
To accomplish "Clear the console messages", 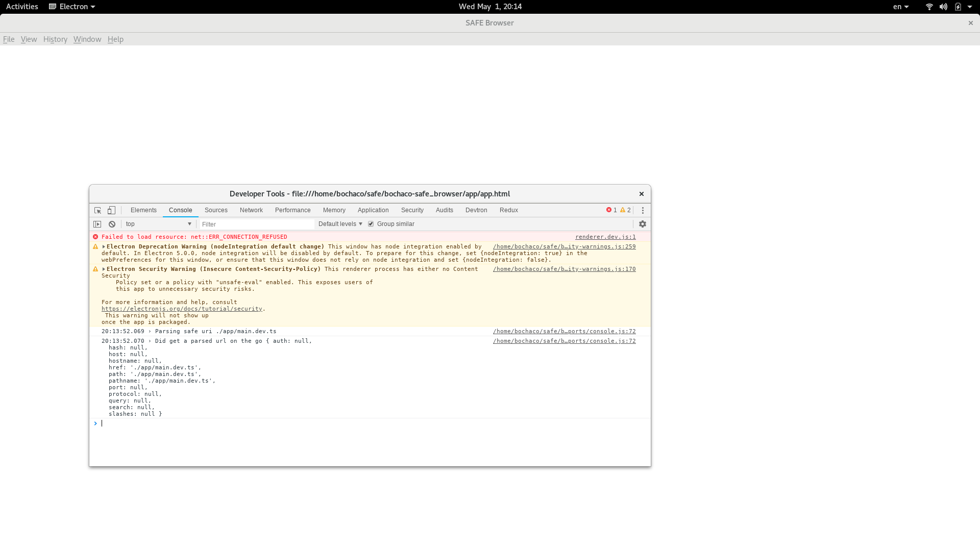I will 111,223.
